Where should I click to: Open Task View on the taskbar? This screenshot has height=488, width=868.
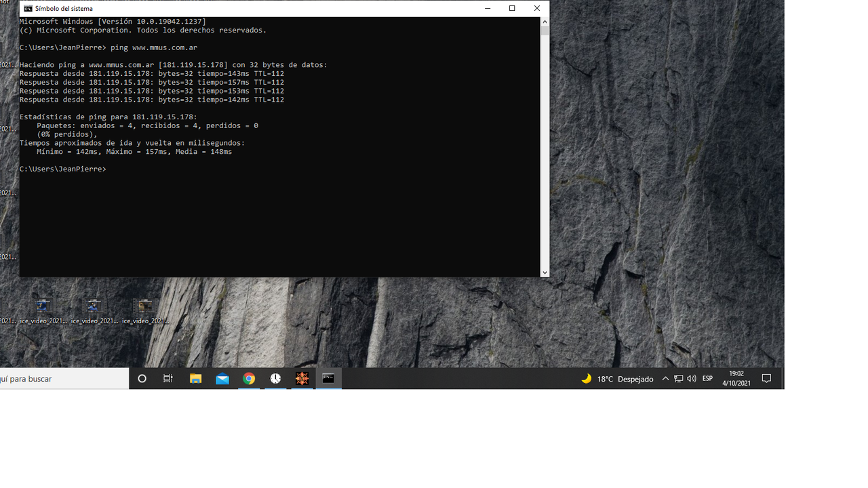[x=168, y=379]
